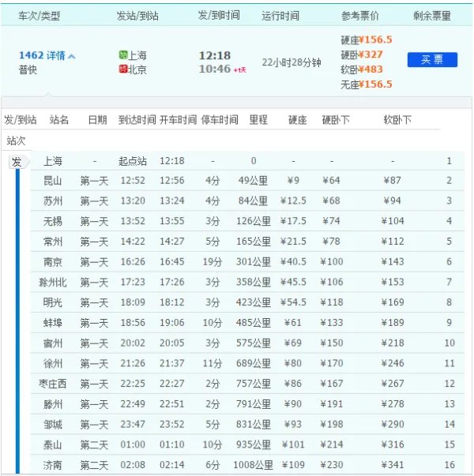Click 南京 station name
This screenshot has height=476, width=474.
53,262
